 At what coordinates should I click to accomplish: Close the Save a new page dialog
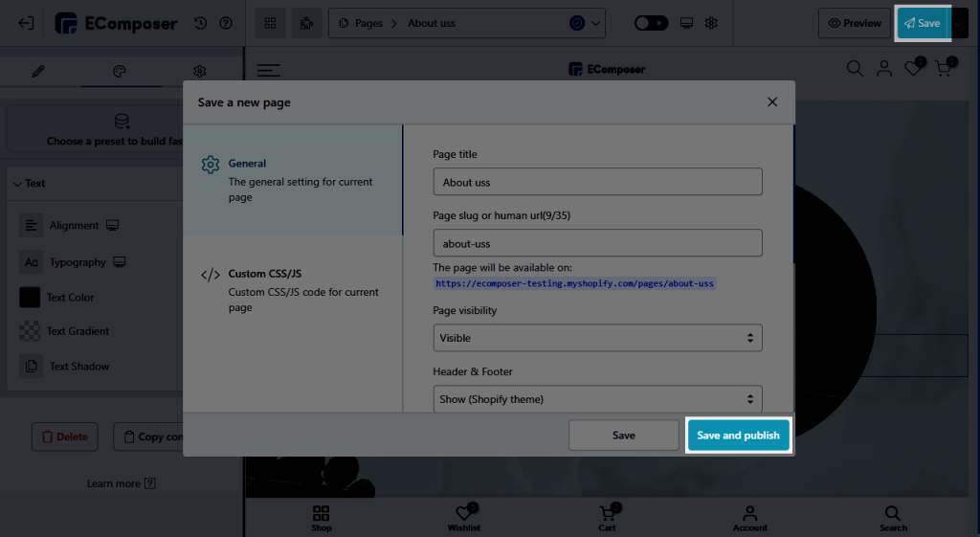[x=772, y=101]
